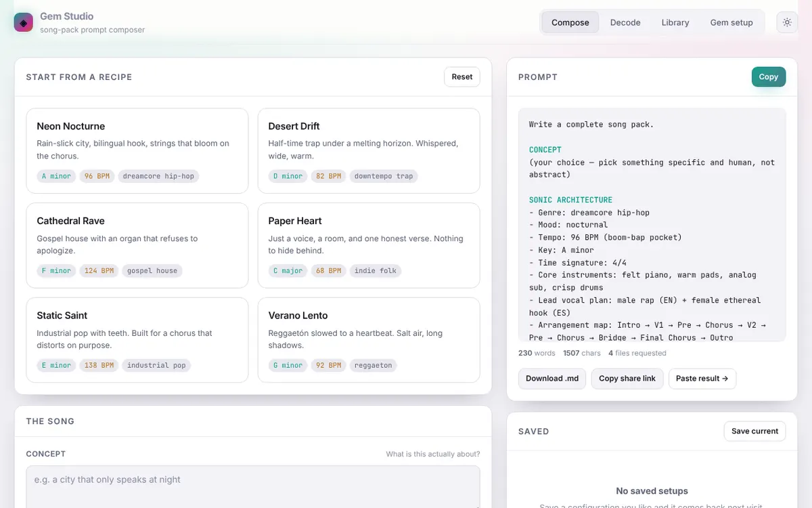812x508 pixels.
Task: Click the '- Time signature: 4/4' line
Action: click(x=578, y=263)
